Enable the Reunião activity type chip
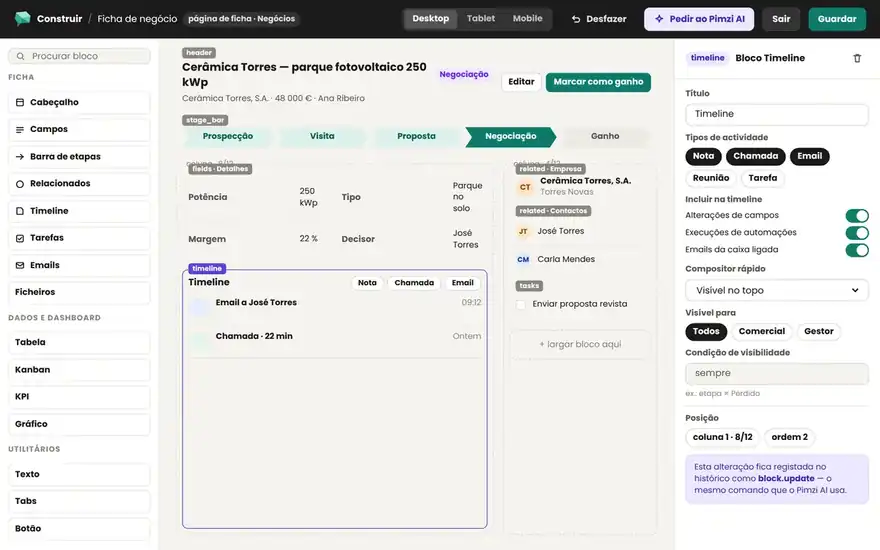 click(x=711, y=178)
